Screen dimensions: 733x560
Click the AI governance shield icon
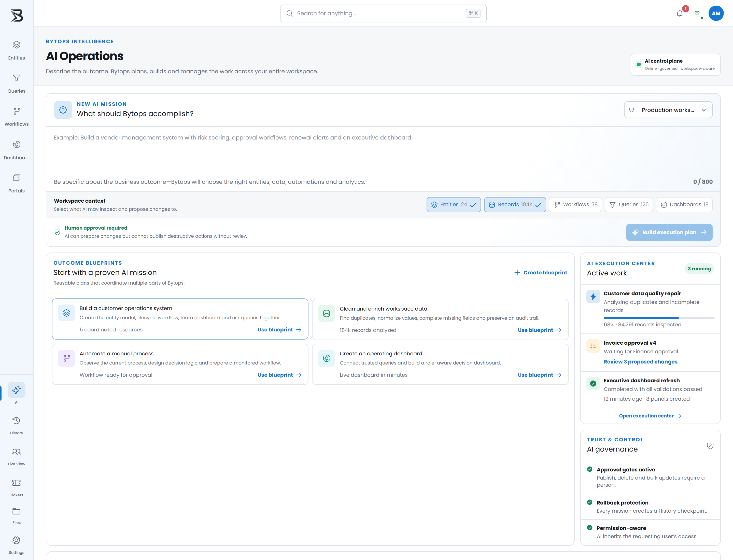point(710,446)
